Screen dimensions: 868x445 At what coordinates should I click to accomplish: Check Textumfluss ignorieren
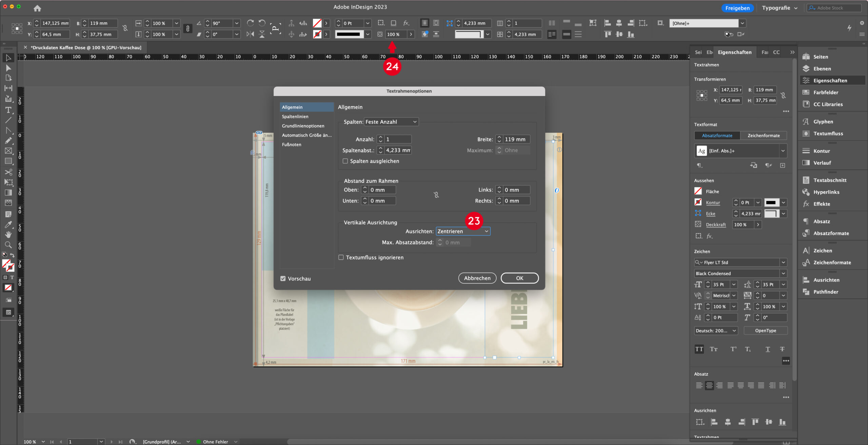click(341, 257)
